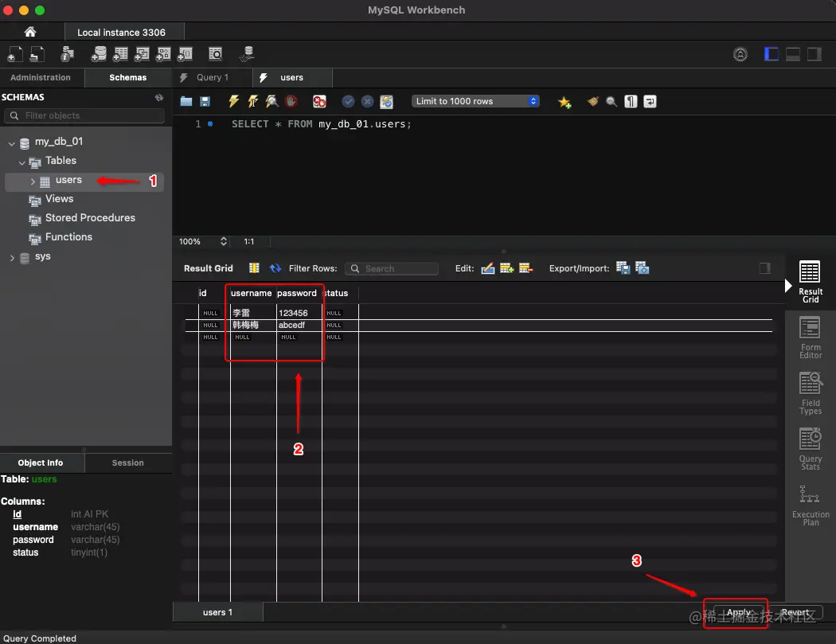Viewport: 836px width, 644px height.
Task: Open the Query Stats panel
Action: (811, 450)
